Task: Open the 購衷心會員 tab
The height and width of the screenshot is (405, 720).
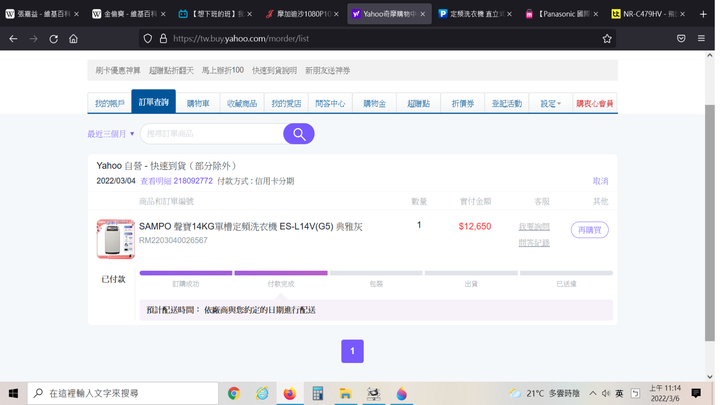Action: pyautogui.click(x=595, y=104)
